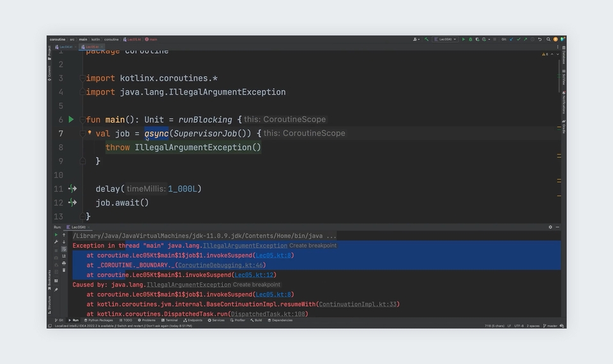Open the profiler run options dropdown arrow
The image size is (613, 364).
(489, 40)
